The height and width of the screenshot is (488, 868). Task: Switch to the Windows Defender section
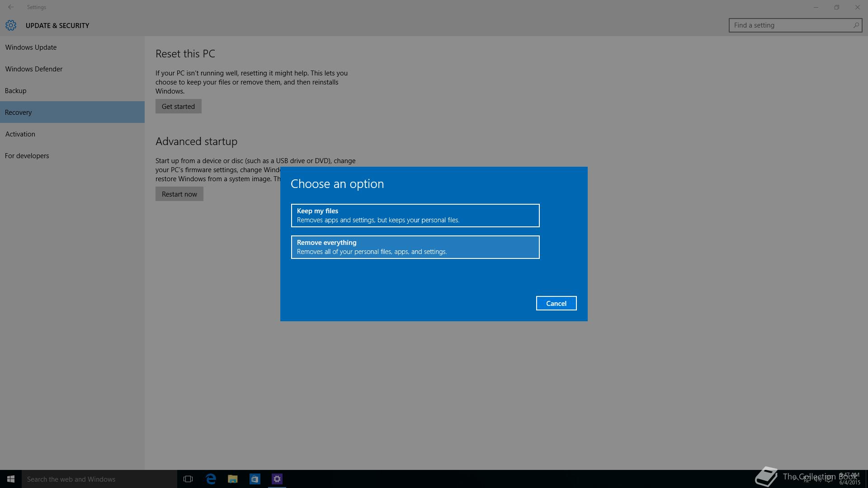tap(34, 69)
